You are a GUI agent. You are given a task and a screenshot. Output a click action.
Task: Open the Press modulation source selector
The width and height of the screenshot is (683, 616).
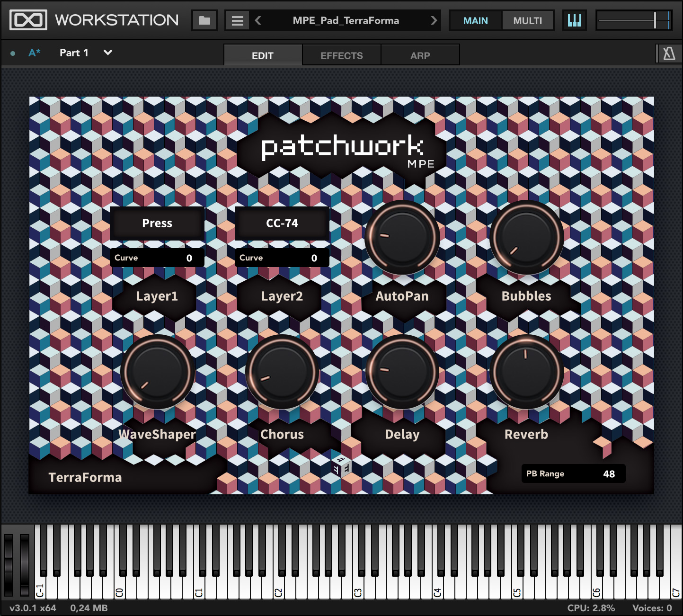click(x=157, y=223)
